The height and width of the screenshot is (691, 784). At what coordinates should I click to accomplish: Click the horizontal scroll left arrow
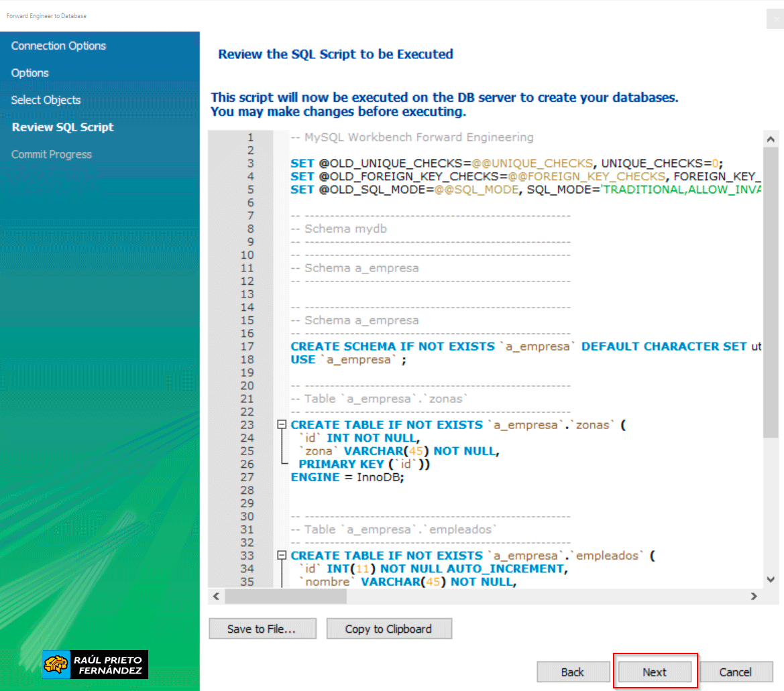pyautogui.click(x=216, y=596)
